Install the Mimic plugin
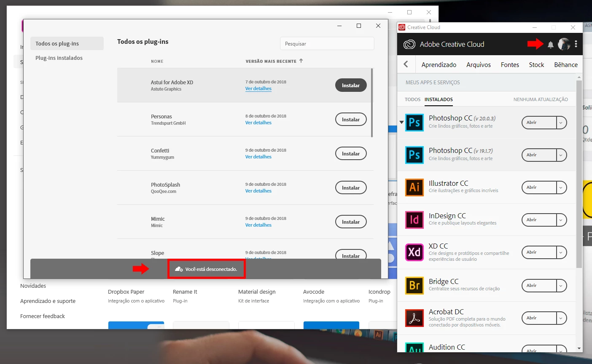 [x=351, y=222]
